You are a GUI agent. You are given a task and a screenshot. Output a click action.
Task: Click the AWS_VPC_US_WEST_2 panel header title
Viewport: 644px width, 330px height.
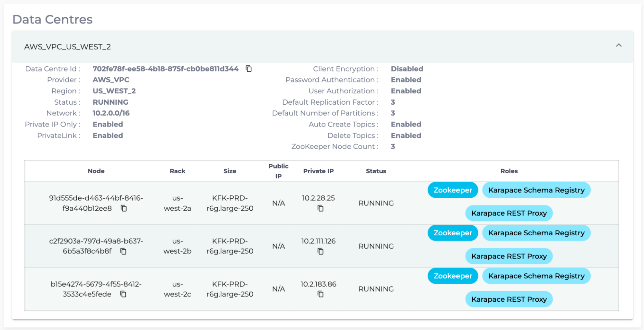[67, 47]
